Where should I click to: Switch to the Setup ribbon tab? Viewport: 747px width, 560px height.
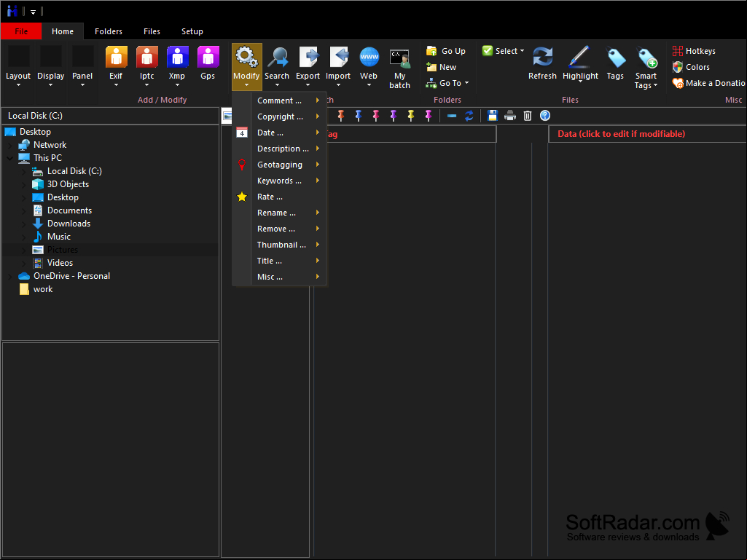point(192,31)
